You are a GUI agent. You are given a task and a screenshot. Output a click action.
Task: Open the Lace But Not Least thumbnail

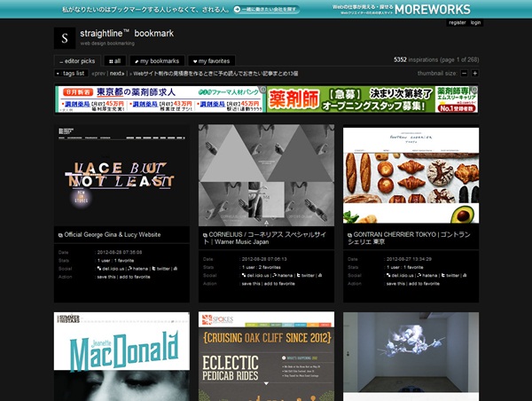pyautogui.click(x=121, y=175)
